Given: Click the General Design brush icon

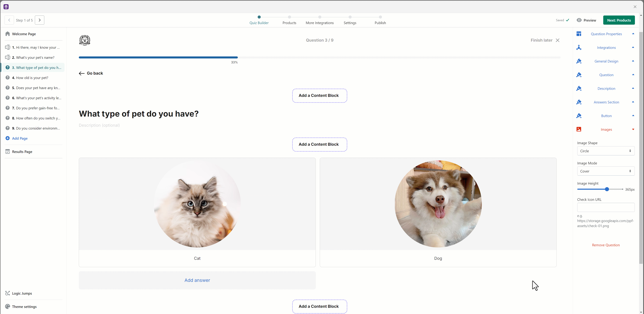Looking at the screenshot, I should 579,61.
